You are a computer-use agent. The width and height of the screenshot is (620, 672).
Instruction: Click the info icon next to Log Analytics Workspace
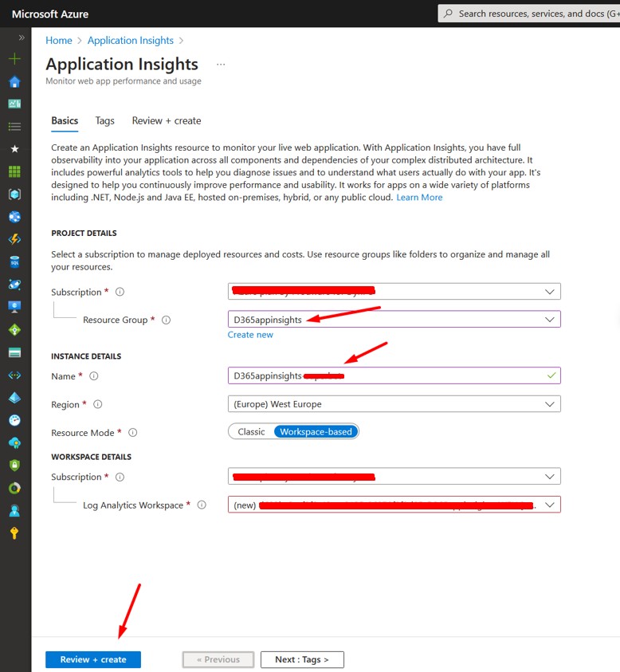[x=202, y=505]
